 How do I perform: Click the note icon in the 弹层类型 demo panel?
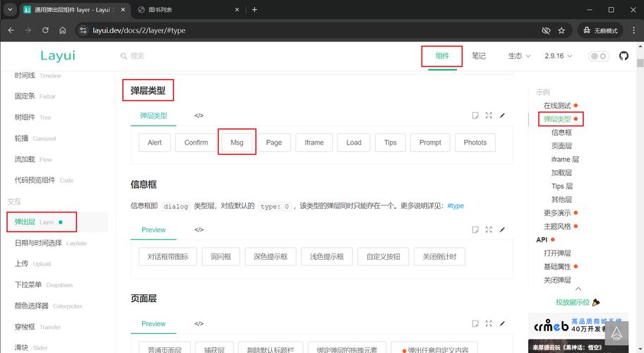475,115
